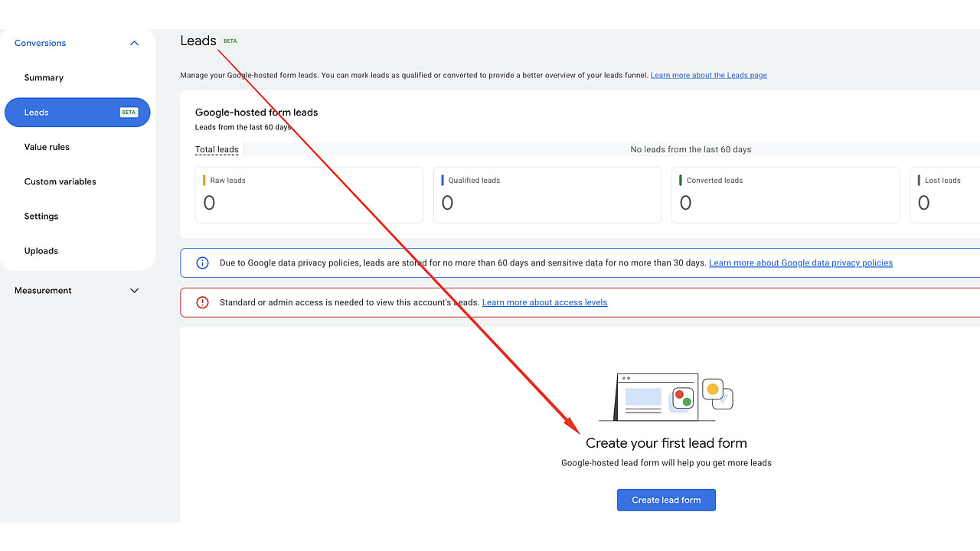
Task: Click the Create lead form button
Action: [666, 500]
